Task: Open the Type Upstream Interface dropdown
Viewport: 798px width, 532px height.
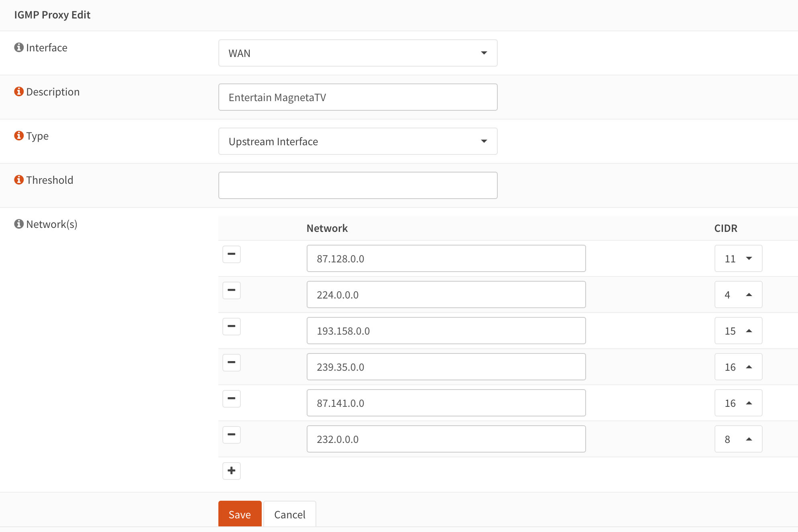Action: pos(358,141)
